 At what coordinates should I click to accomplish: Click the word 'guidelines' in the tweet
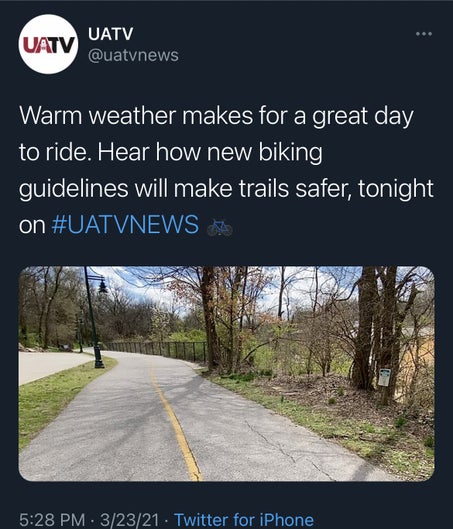73,189
